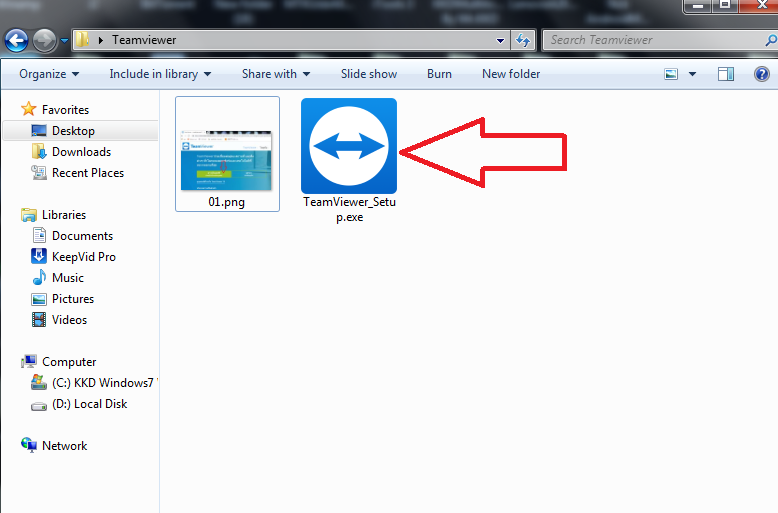Select the Libraries group
This screenshot has width=778, height=513.
click(64, 215)
